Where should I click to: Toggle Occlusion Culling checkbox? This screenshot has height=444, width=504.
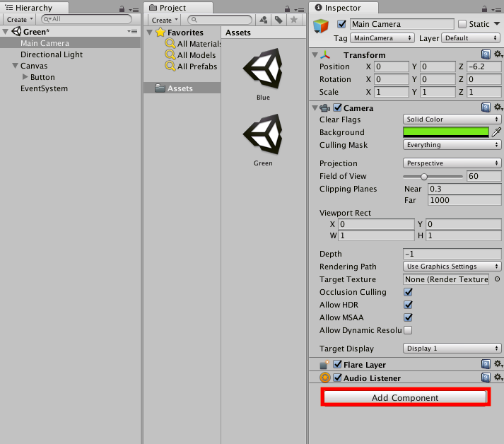pyautogui.click(x=408, y=292)
